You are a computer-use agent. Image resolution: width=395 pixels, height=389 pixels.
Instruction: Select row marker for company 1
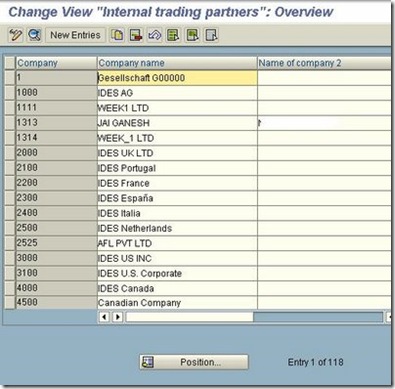tap(10, 78)
